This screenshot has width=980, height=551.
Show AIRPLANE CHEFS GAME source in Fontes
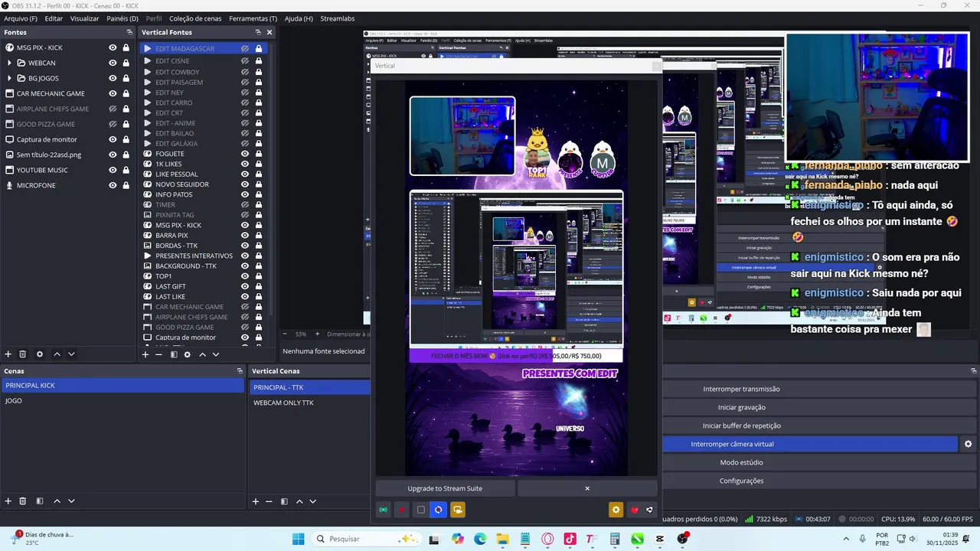113,109
